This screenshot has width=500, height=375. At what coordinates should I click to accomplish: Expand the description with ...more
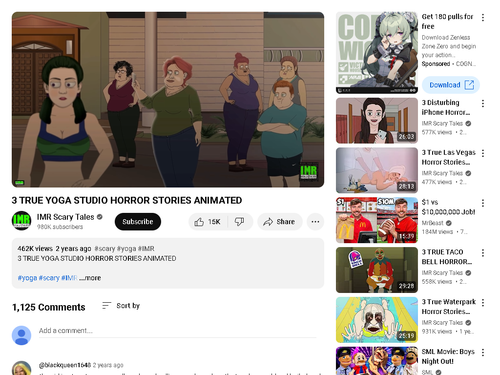coord(90,278)
